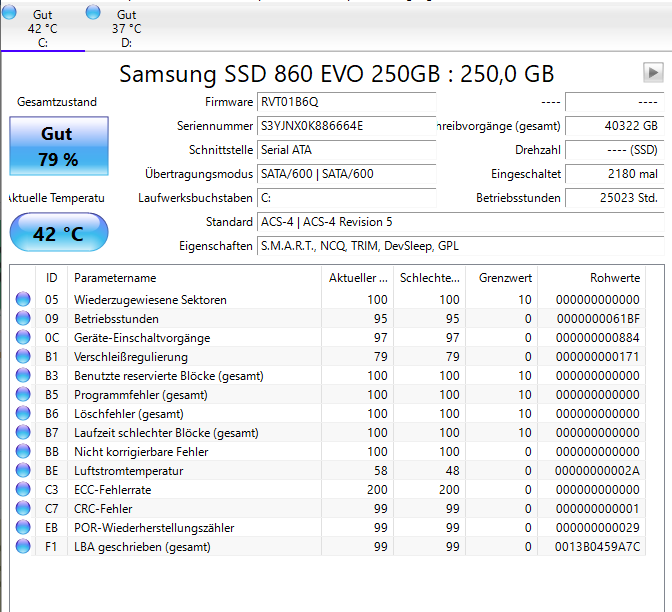The image size is (672, 612).
Task: Select the Nicht korrigierbare Fehler parameter name
Action: click(x=141, y=452)
